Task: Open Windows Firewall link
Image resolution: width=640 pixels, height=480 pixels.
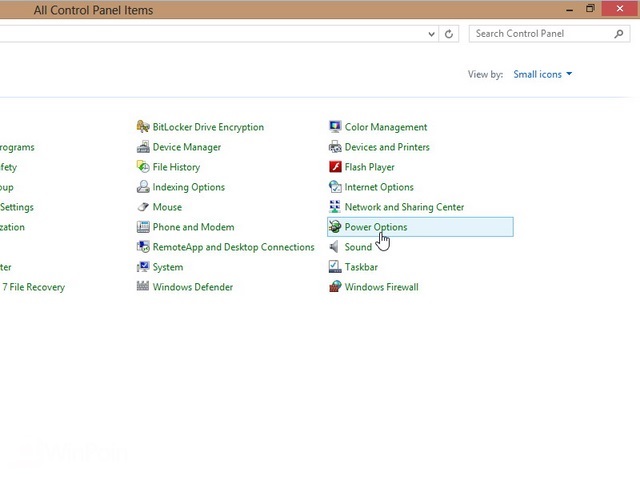Action: coord(381,287)
